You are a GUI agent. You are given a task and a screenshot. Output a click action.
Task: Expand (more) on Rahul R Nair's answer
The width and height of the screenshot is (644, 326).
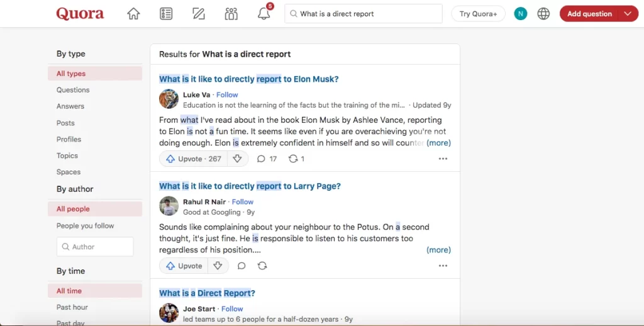coord(438,250)
